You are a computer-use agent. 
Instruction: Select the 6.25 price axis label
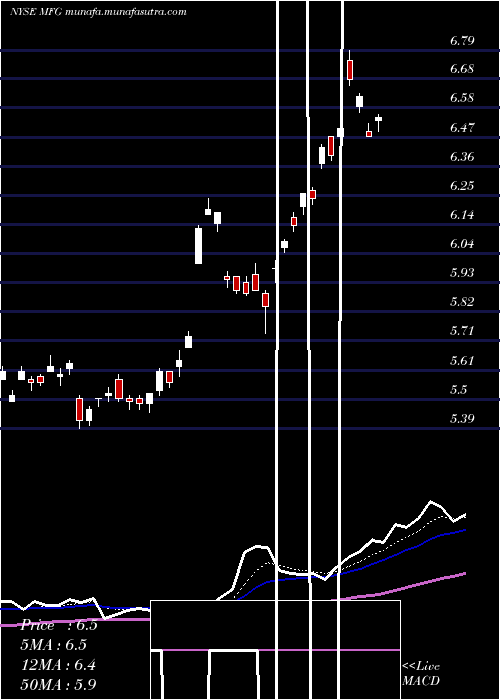[462, 186]
